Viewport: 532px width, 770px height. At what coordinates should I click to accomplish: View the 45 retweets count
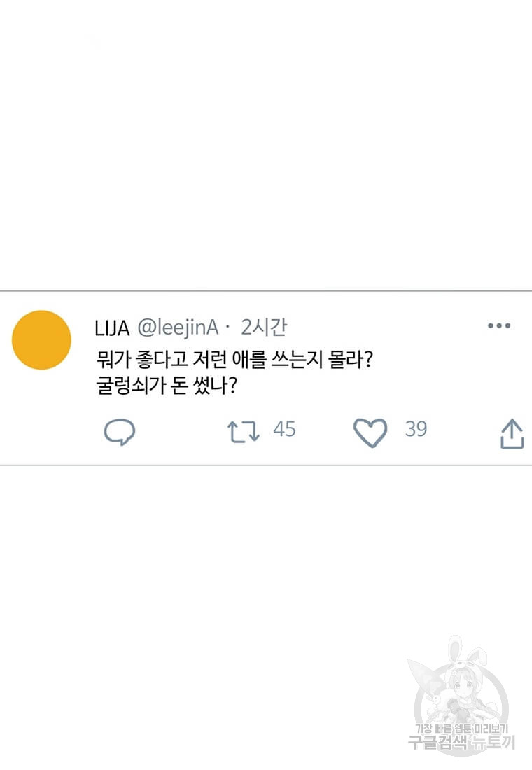(284, 430)
